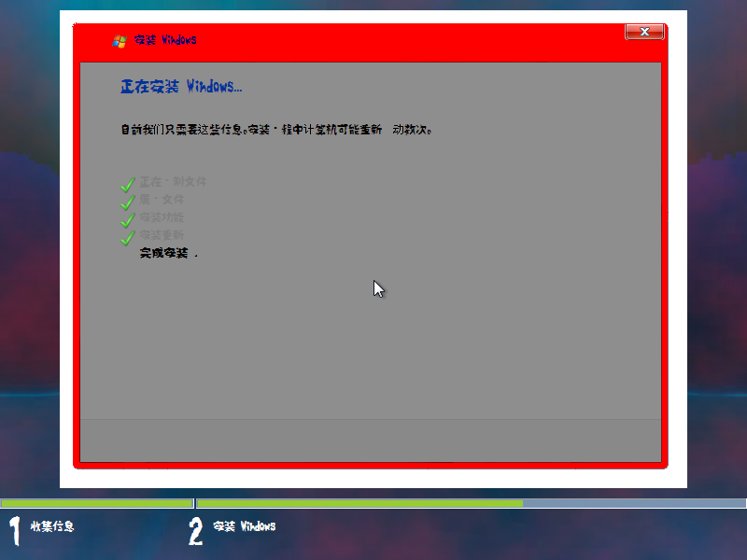The width and height of the screenshot is (747, 560).
Task: Click the green checkmark beside 正在复制文件 step
Action: click(x=128, y=183)
